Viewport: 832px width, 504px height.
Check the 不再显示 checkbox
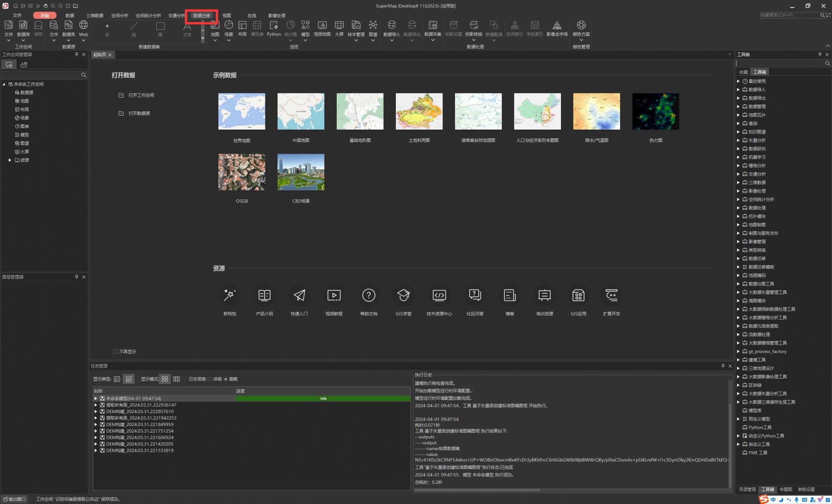click(x=115, y=352)
